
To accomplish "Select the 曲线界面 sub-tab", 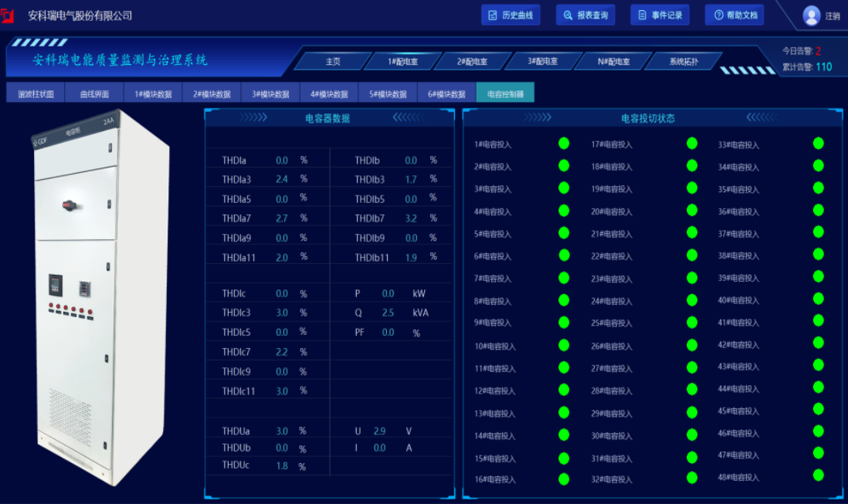I will (94, 93).
